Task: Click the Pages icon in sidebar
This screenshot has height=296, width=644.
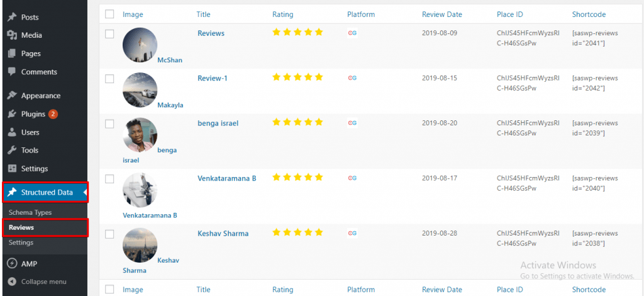Action: tap(12, 54)
